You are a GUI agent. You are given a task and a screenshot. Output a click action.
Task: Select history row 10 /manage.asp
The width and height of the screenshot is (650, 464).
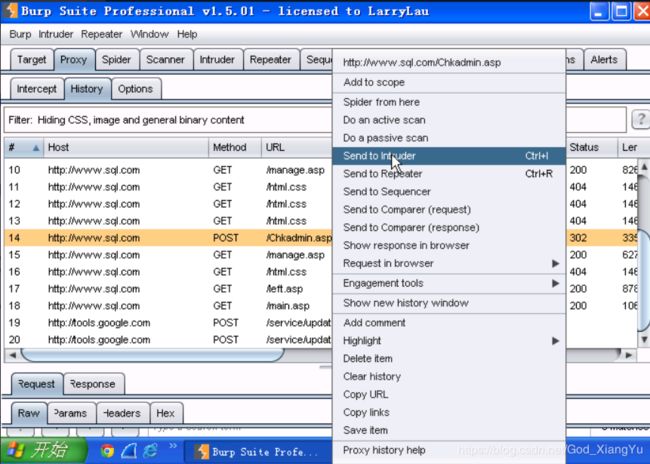[x=168, y=170]
